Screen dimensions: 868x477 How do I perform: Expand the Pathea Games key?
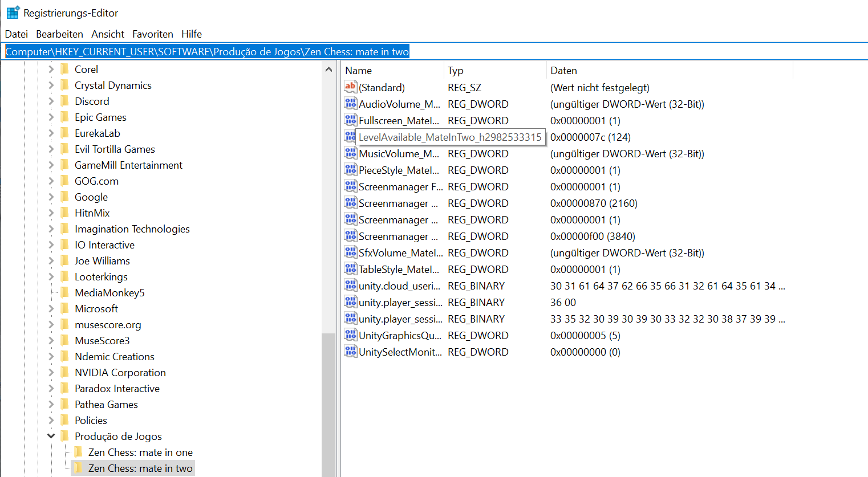(51, 404)
